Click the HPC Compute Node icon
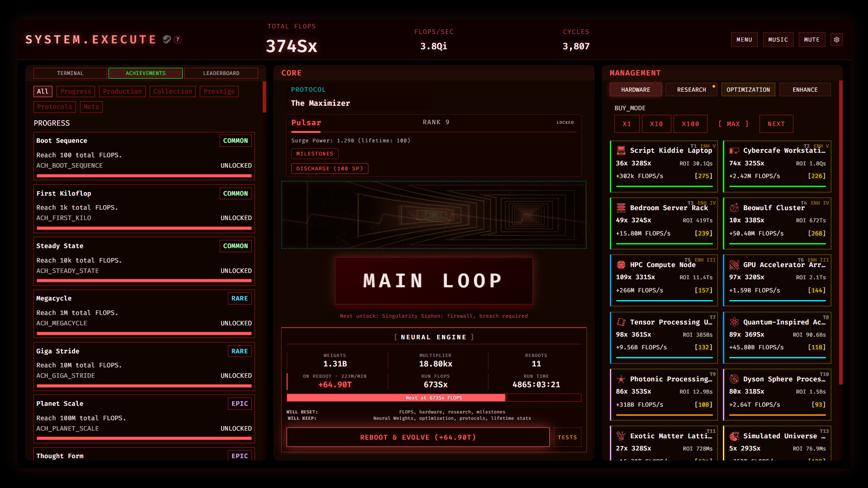The height and width of the screenshot is (488, 868). [621, 265]
